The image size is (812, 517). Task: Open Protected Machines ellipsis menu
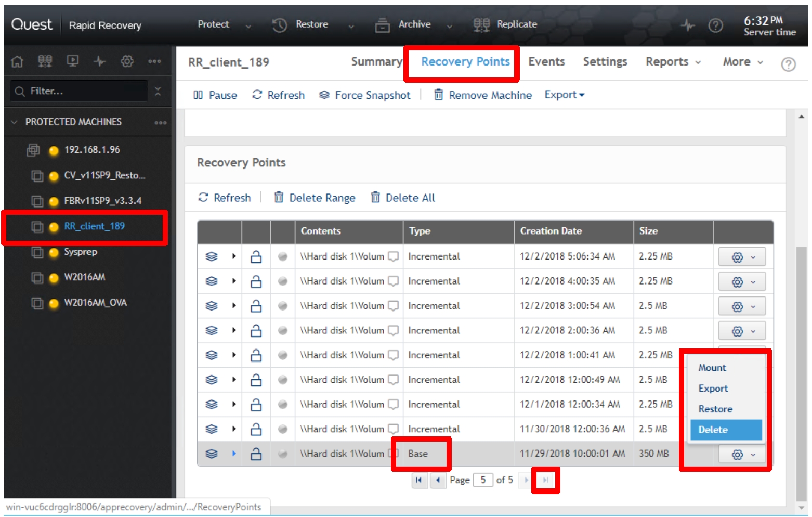coord(160,123)
